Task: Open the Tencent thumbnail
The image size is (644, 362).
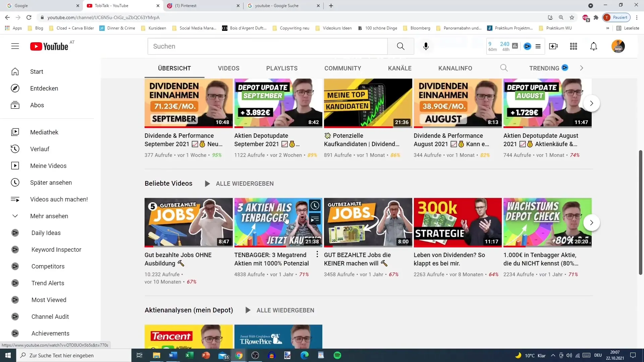Action: tap(189, 337)
